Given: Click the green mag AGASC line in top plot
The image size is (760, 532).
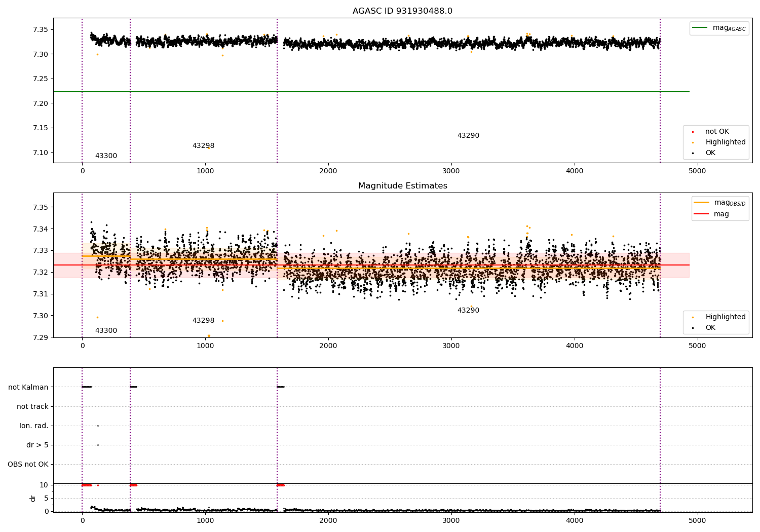Looking at the screenshot, I should [371, 92].
